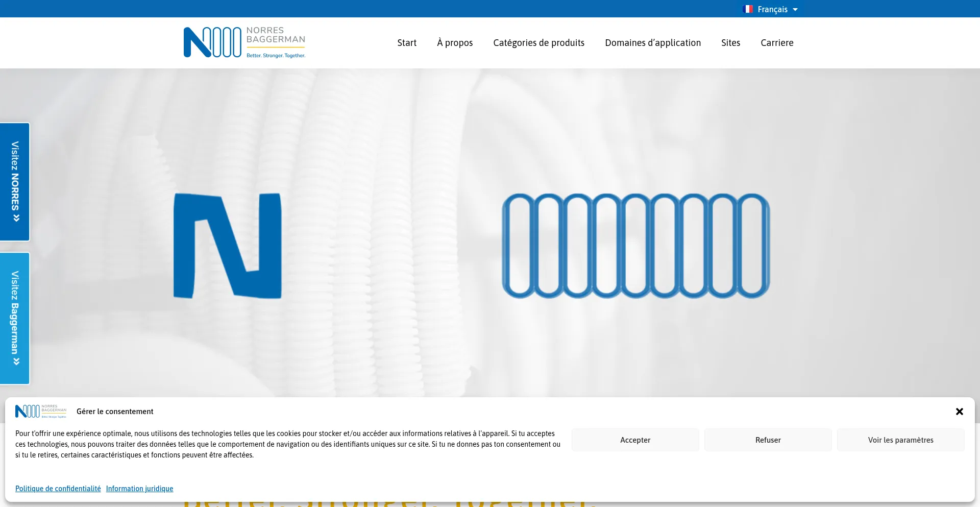Screen dimensions: 980x507
Task: Click the Visitez NORRES side tab
Action: click(15, 182)
